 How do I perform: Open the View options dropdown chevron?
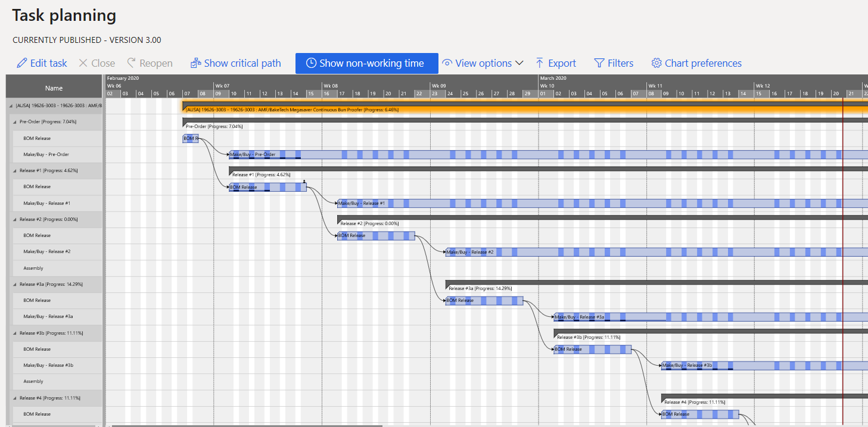[x=519, y=63]
